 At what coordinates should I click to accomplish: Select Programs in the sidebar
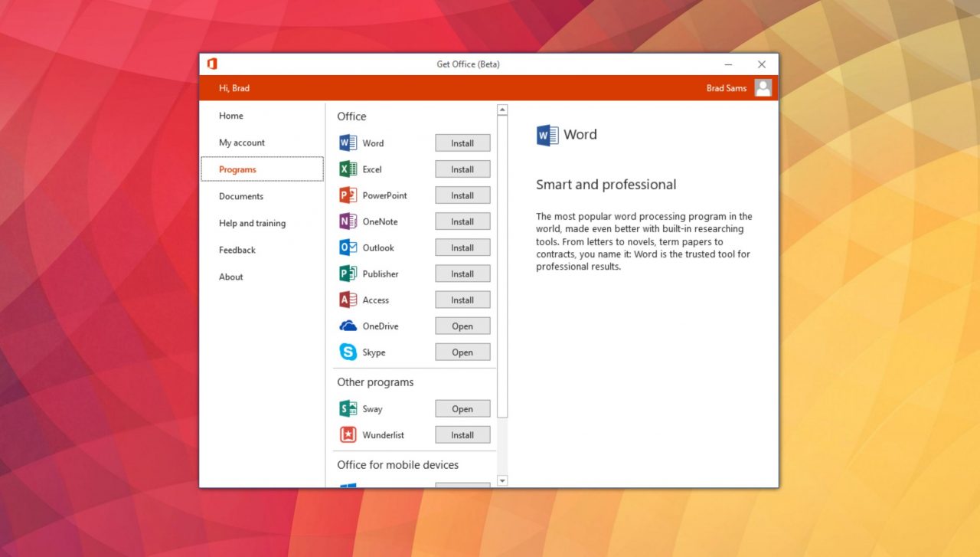tap(262, 169)
